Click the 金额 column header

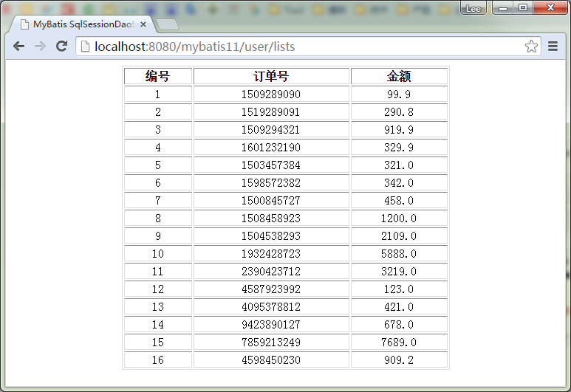(399, 77)
